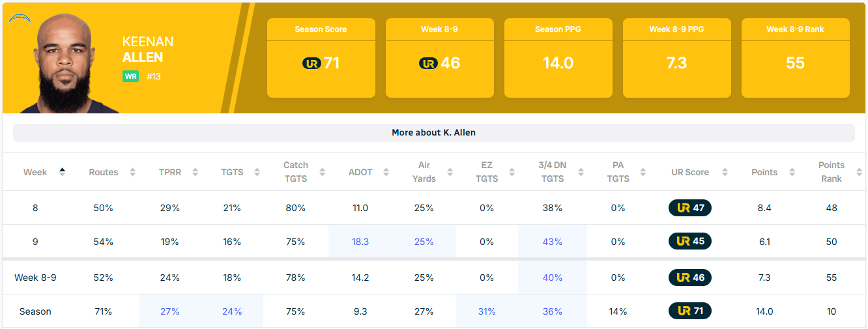
Task: Click the UR logo in Week 8-9 card
Action: tap(428, 63)
